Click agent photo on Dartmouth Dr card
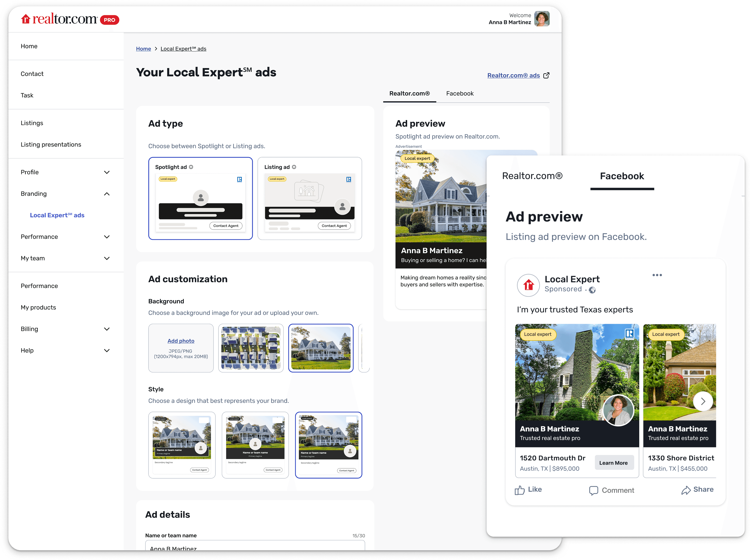753x560 pixels. click(x=618, y=410)
